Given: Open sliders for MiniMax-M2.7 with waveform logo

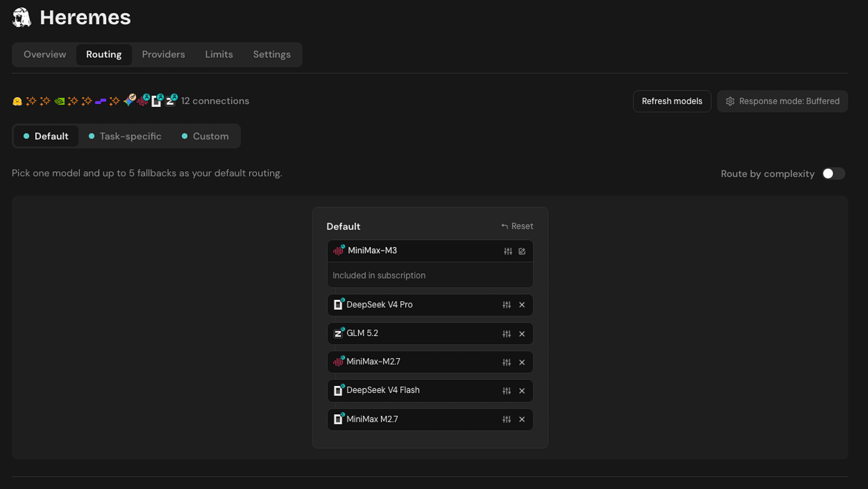Looking at the screenshot, I should [507, 362].
